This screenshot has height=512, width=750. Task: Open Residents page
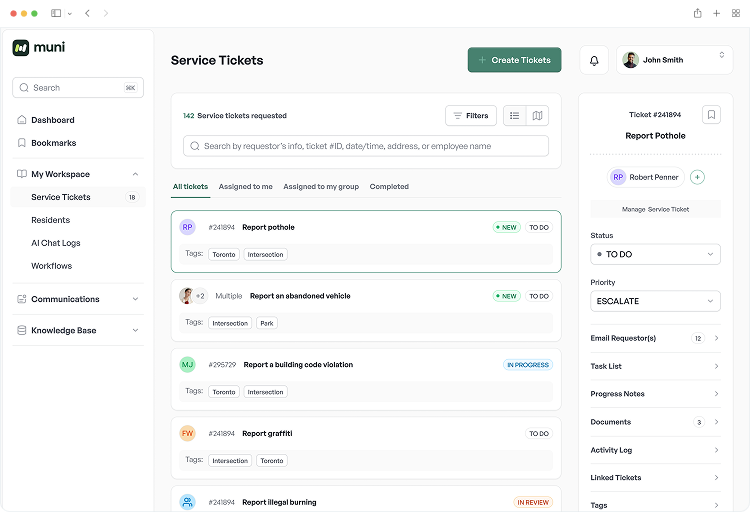coord(51,220)
